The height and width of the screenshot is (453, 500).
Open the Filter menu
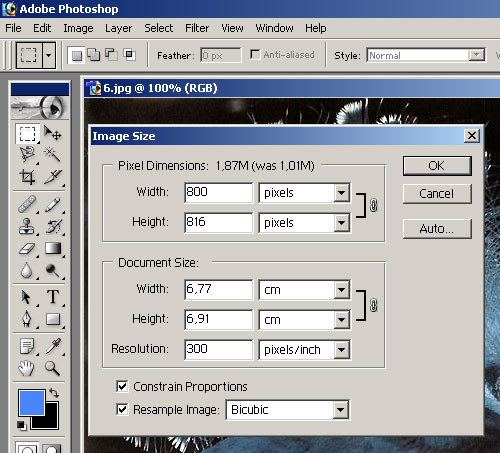coord(197,28)
